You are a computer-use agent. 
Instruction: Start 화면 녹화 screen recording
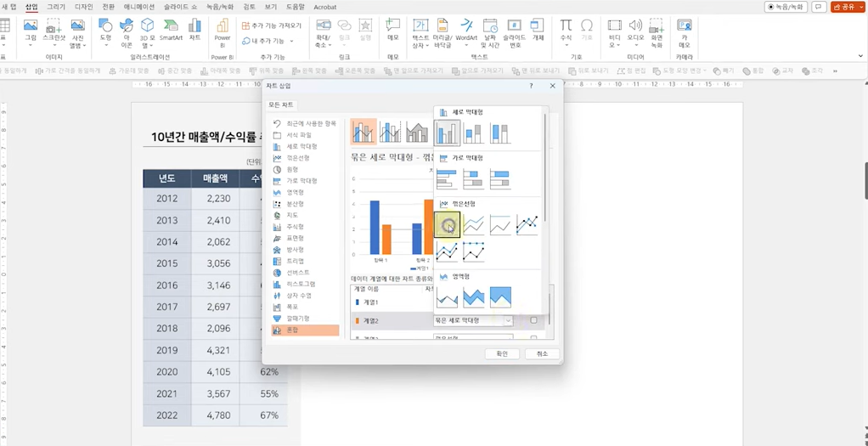coord(657,32)
